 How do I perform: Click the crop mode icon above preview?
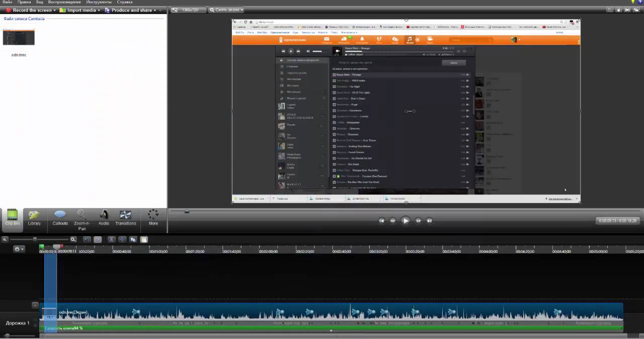610,10
